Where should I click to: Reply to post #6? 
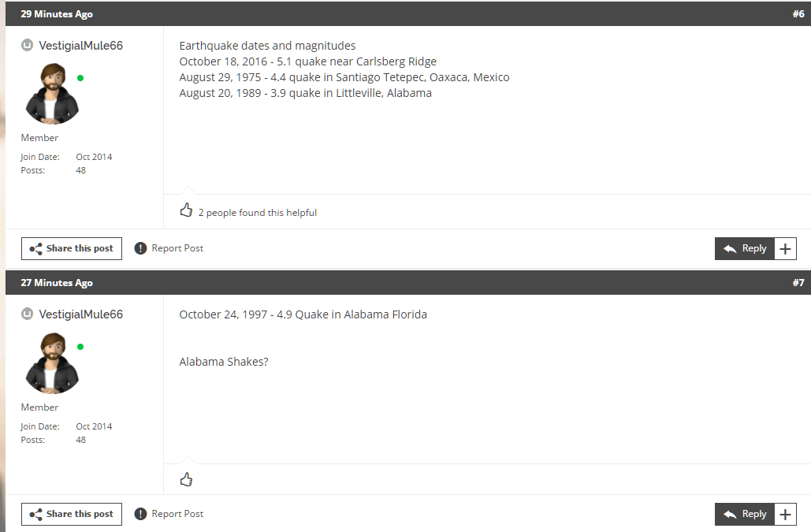[744, 249]
